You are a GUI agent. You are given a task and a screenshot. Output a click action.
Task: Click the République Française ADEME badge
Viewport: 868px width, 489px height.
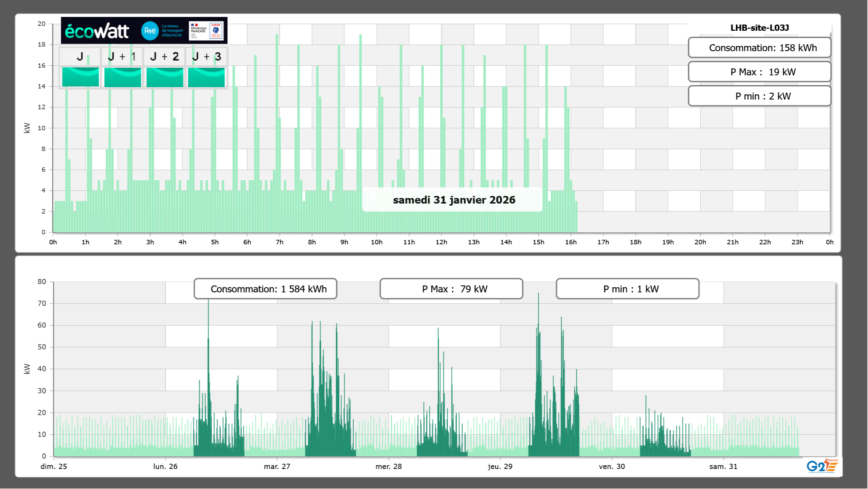click(206, 31)
